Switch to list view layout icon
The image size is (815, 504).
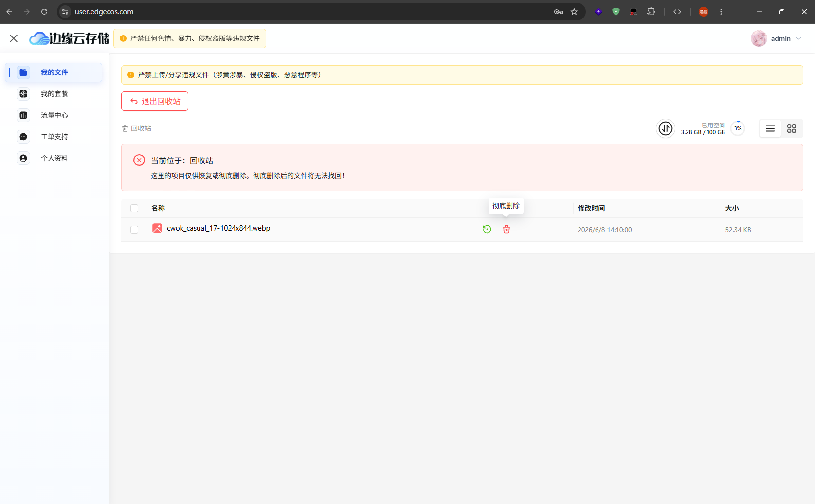click(x=770, y=128)
